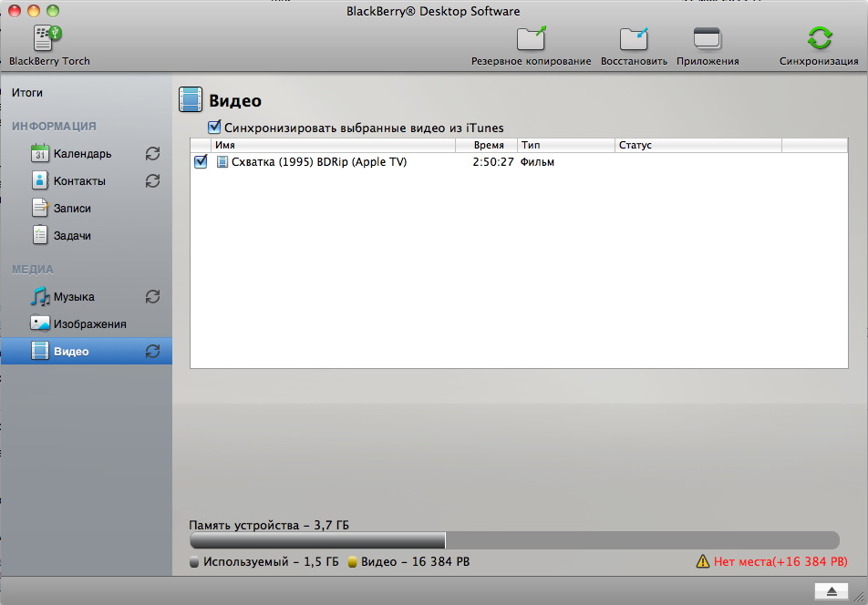Click the Календарь calendar icon

[40, 153]
